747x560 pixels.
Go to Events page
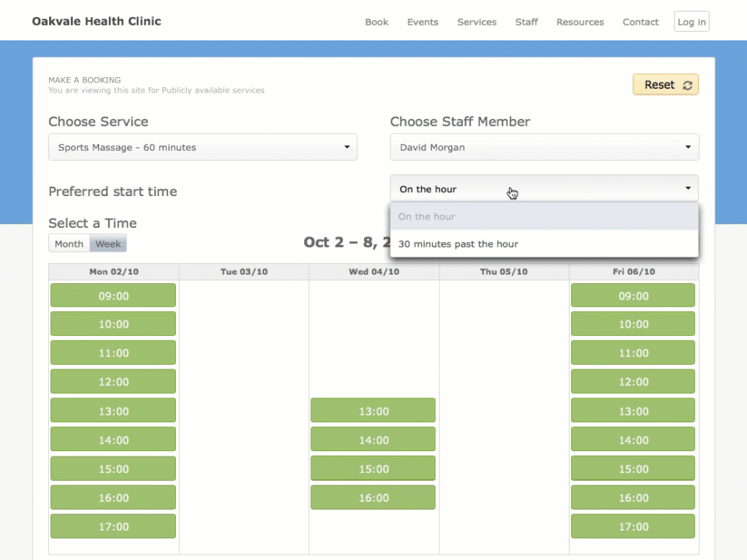tap(423, 22)
